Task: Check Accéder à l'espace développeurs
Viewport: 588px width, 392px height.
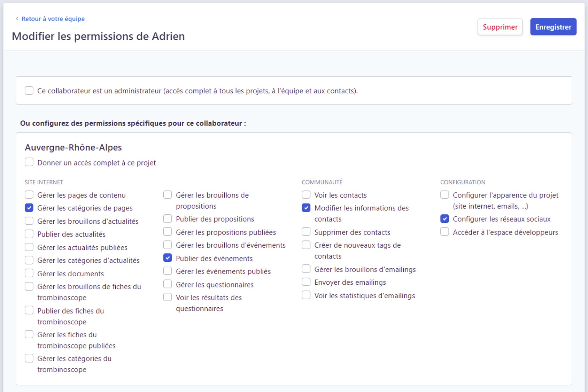Action: (444, 232)
